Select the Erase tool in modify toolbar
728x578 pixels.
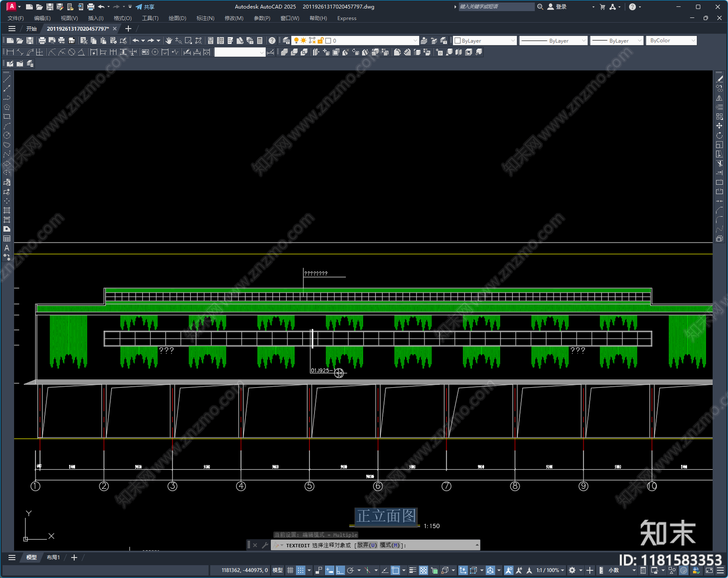719,79
